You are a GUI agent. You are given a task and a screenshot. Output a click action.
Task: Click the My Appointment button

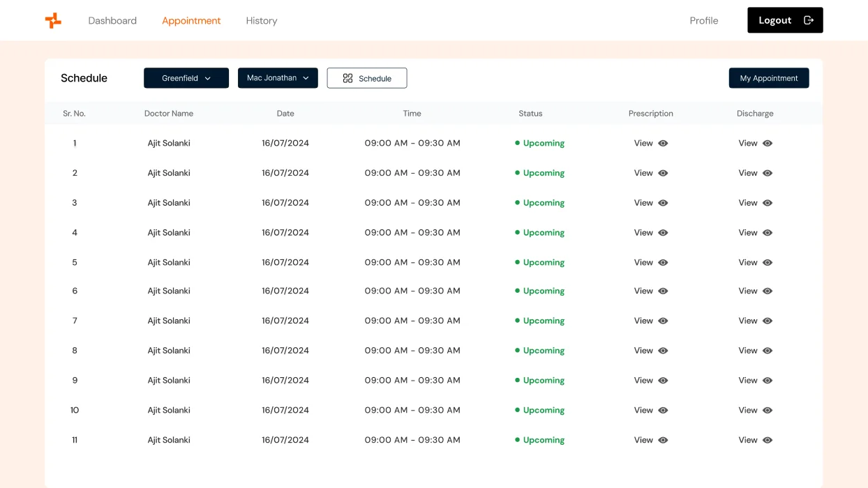[769, 78]
